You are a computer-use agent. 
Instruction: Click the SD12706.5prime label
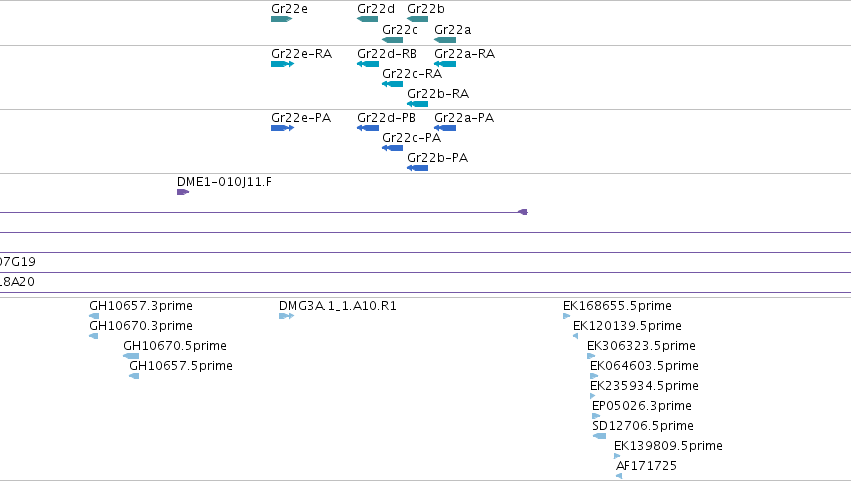tap(643, 426)
